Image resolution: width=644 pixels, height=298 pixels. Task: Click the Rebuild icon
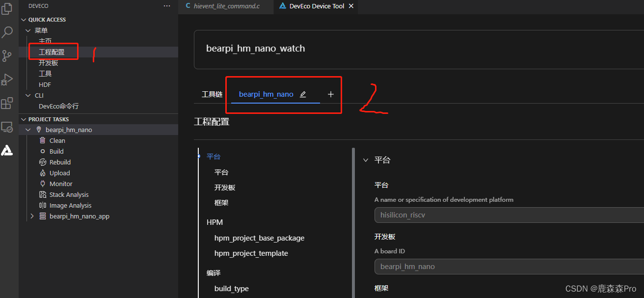tap(43, 162)
